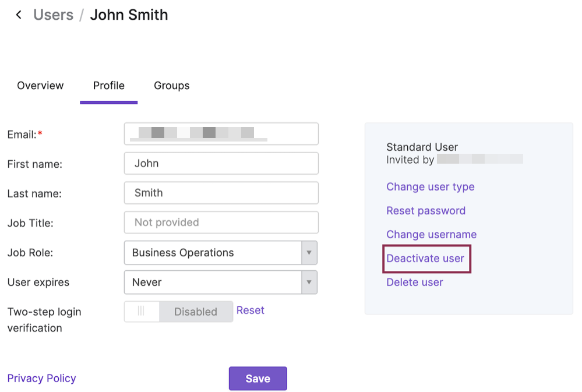582x392 pixels.
Task: Click the Email input field
Action: point(221,133)
